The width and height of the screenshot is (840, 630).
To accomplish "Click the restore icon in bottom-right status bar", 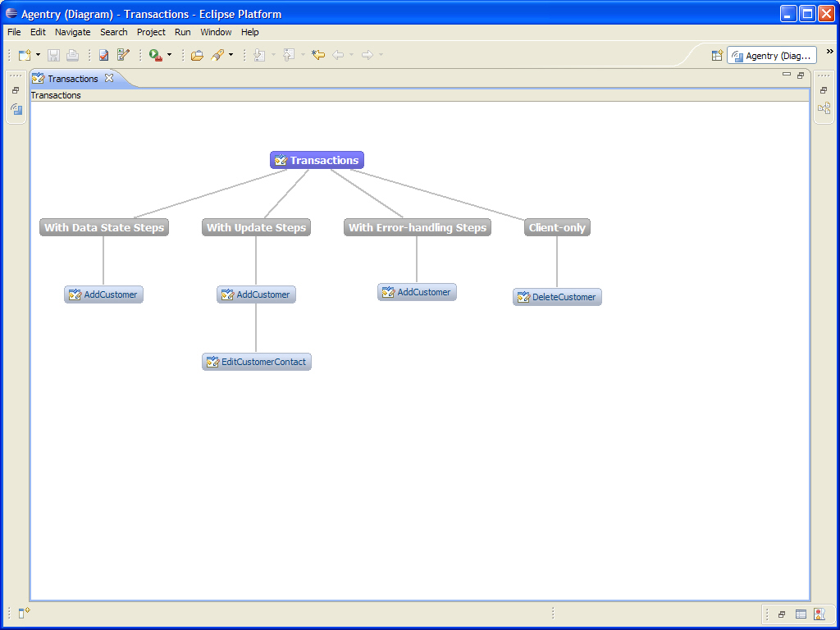I will [782, 614].
